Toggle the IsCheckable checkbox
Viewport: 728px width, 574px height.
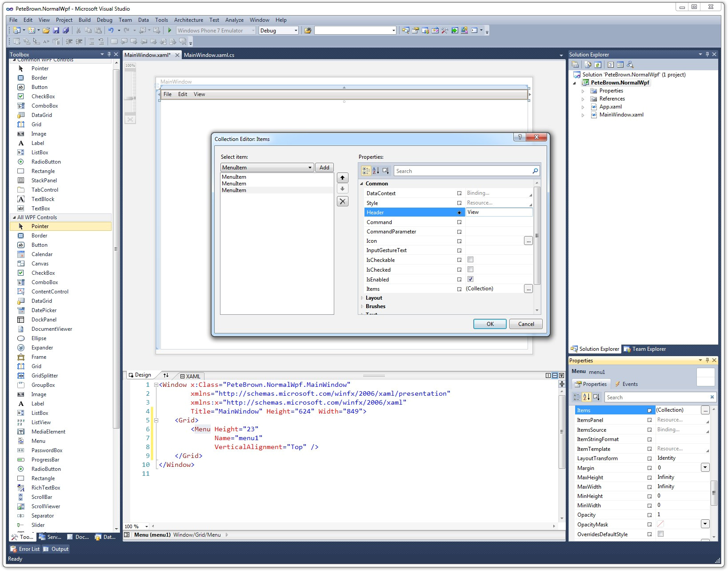pyautogui.click(x=470, y=260)
